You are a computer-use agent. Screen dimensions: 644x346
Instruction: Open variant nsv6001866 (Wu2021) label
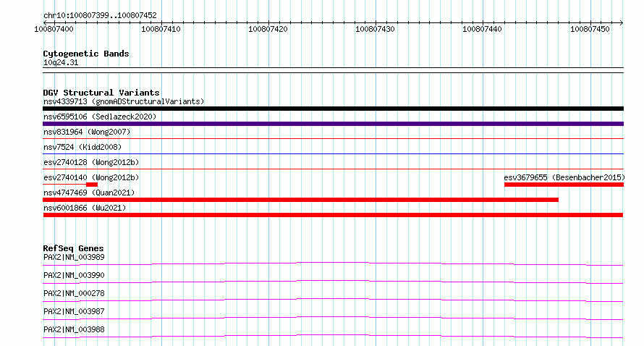pos(85,208)
